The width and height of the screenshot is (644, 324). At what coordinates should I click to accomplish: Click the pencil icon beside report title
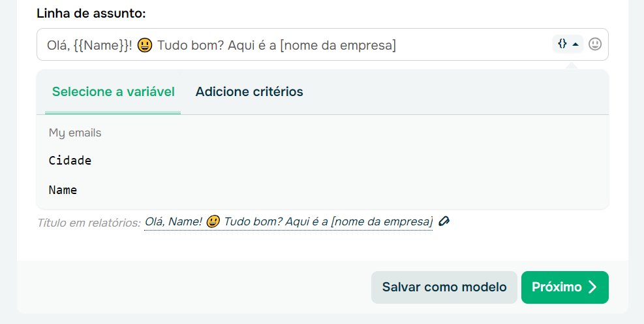[x=444, y=221]
